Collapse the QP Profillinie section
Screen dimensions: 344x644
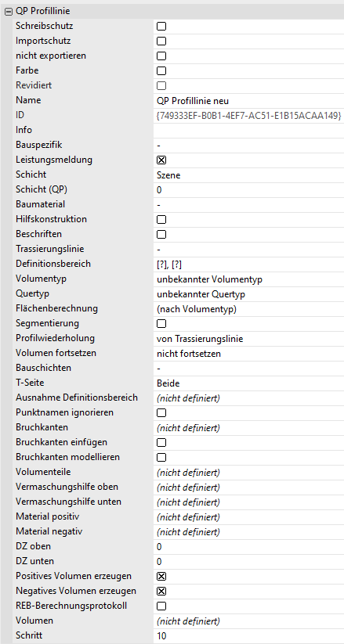[x=8, y=12]
